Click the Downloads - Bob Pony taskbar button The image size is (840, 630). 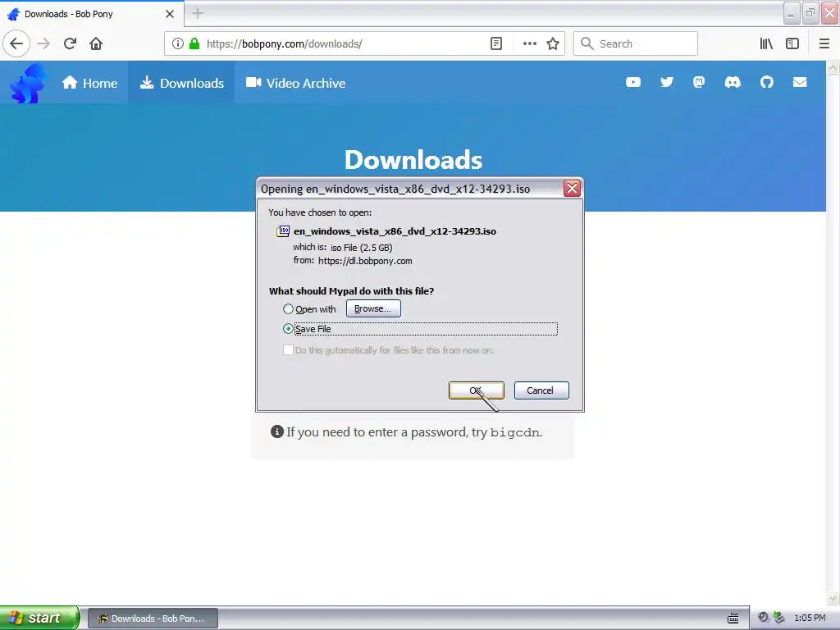tap(153, 619)
